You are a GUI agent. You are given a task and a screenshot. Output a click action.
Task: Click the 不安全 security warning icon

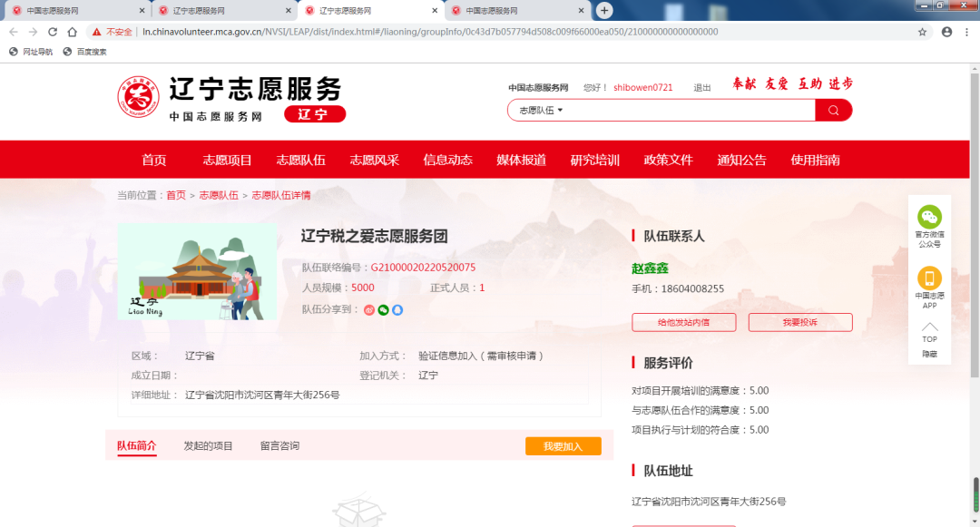click(96, 32)
